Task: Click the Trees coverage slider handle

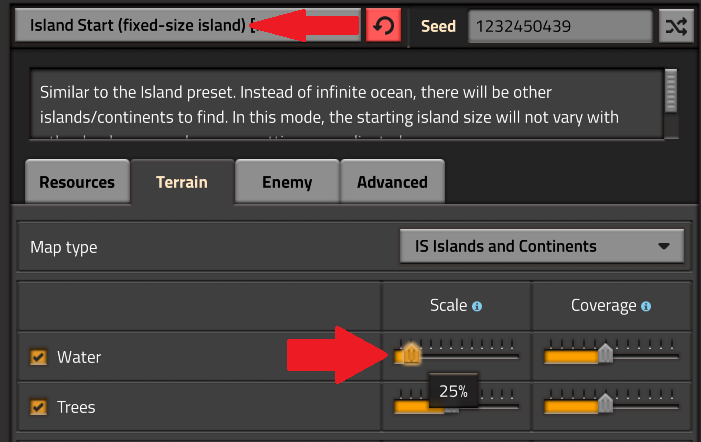Action: click(x=606, y=403)
